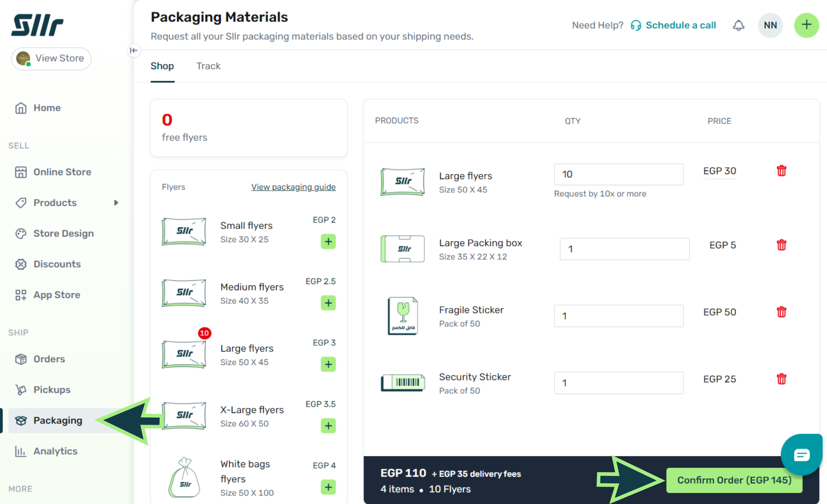Open the live chat bubble
This screenshot has height=504, width=827.
(x=801, y=455)
